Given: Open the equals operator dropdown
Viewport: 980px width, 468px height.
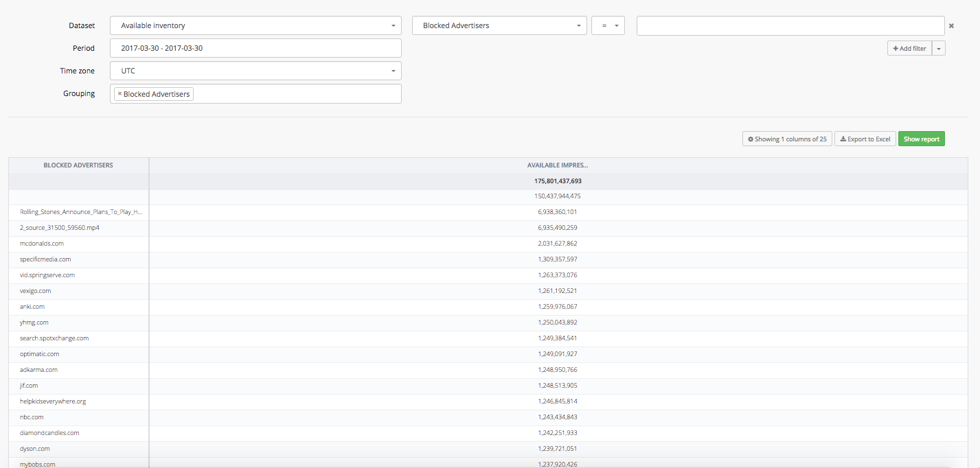Looking at the screenshot, I should 608,25.
